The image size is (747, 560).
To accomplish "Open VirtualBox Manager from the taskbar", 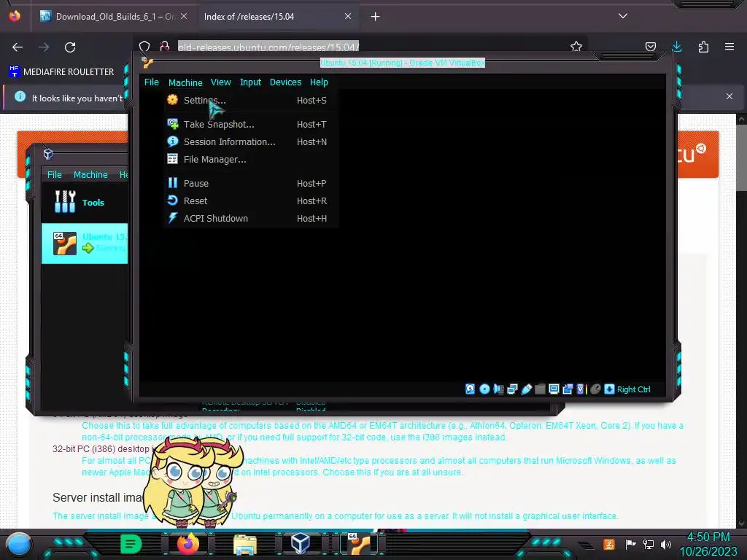I will pos(300,543).
